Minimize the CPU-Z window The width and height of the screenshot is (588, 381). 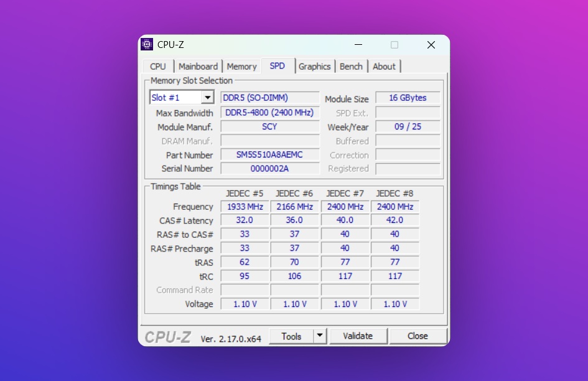(358, 45)
